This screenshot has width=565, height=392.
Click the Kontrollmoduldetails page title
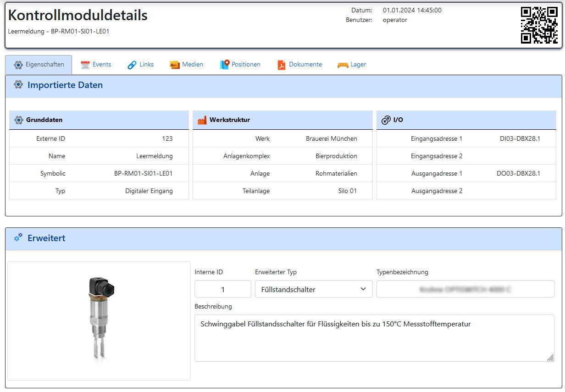(78, 16)
